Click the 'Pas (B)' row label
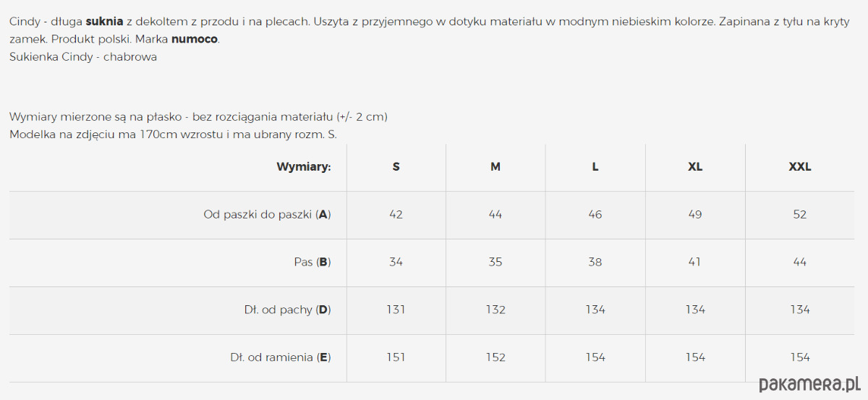Viewport: 868px width, 400px height. pos(312,263)
